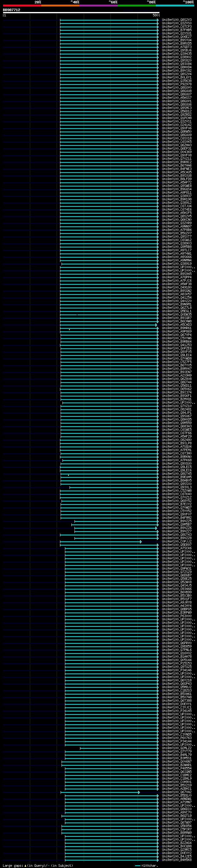Select hit label UniRef100_Q9PW31
Image resolution: width=197 pixels, height=868 pixels.
177,569
